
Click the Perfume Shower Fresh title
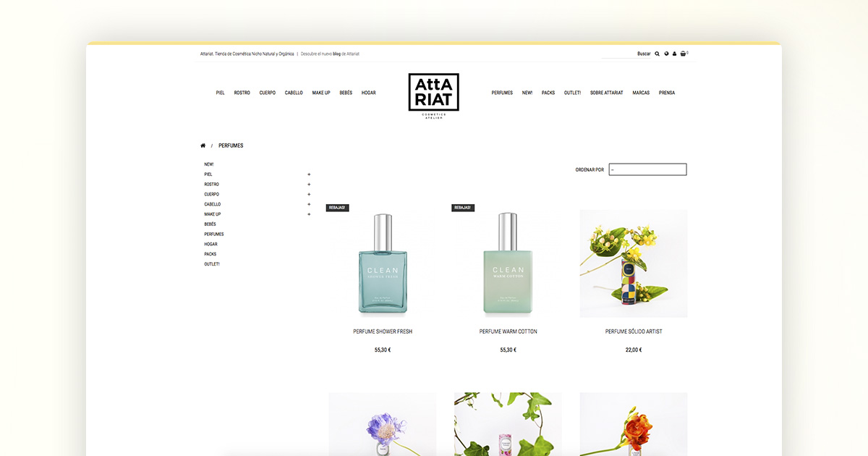(x=383, y=332)
